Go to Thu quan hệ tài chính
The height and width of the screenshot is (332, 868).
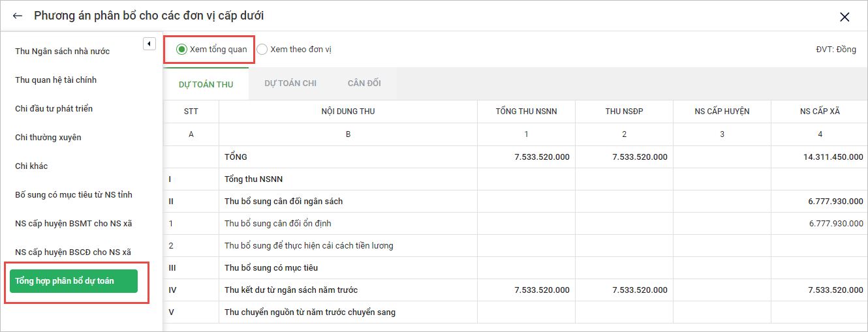56,80
